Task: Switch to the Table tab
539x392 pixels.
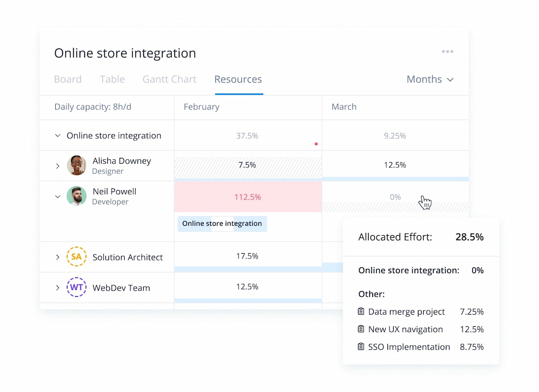Action: 112,79
